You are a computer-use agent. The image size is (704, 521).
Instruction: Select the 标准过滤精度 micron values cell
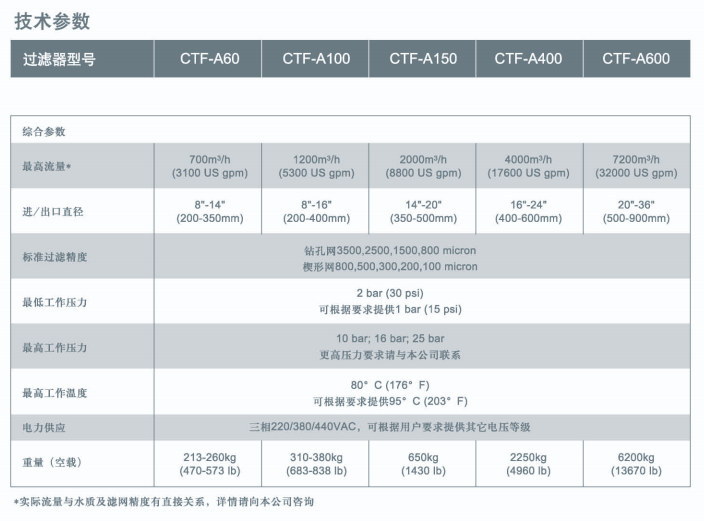(x=391, y=258)
